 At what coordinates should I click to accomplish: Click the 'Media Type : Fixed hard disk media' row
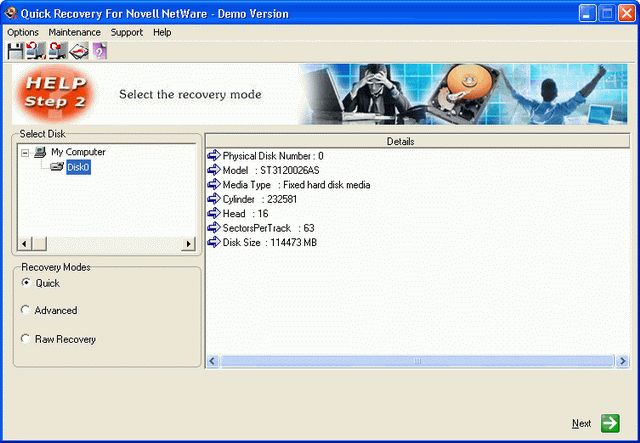[296, 185]
